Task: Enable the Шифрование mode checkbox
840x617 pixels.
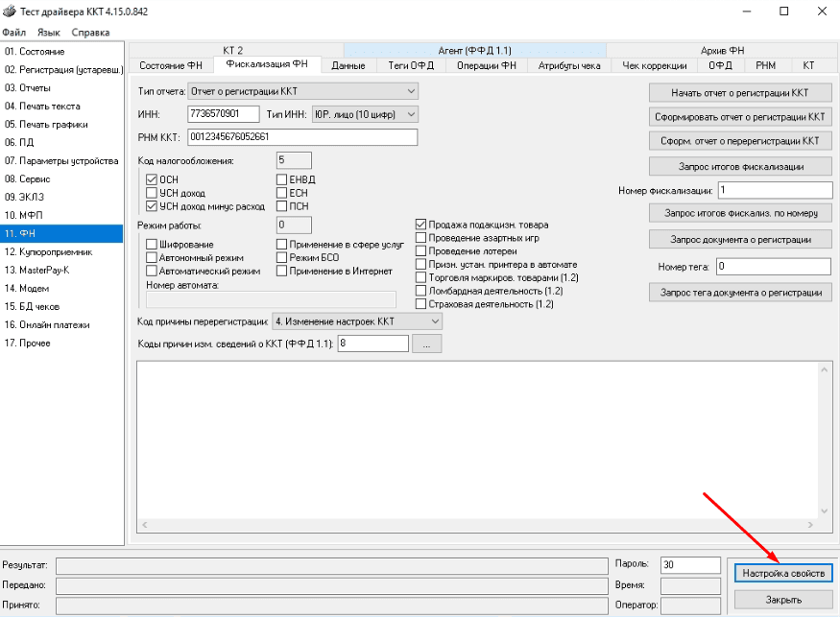Action: pos(150,243)
